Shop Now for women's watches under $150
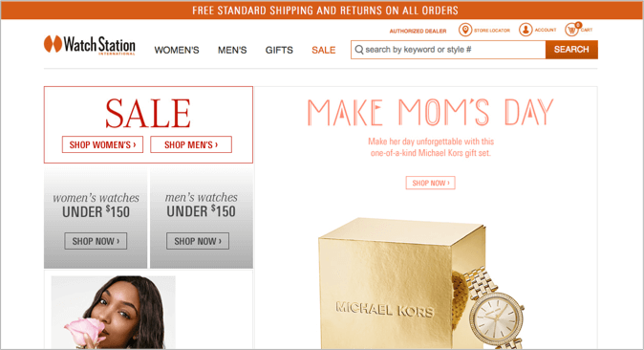Image resolution: width=644 pixels, height=350 pixels. 96,241
